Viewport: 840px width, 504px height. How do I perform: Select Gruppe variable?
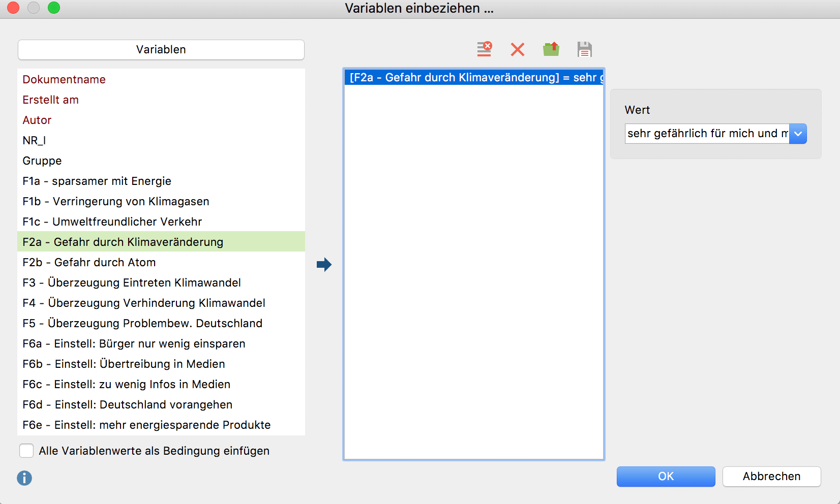pos(161,161)
